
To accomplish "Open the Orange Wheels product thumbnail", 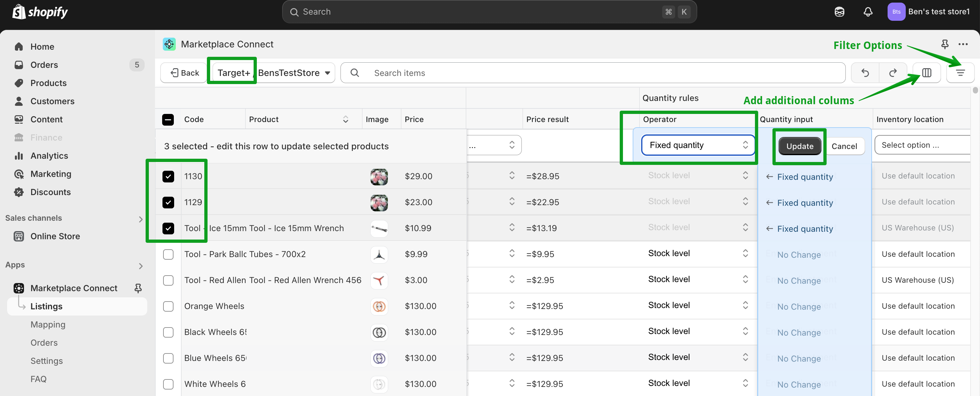I will coord(379,306).
